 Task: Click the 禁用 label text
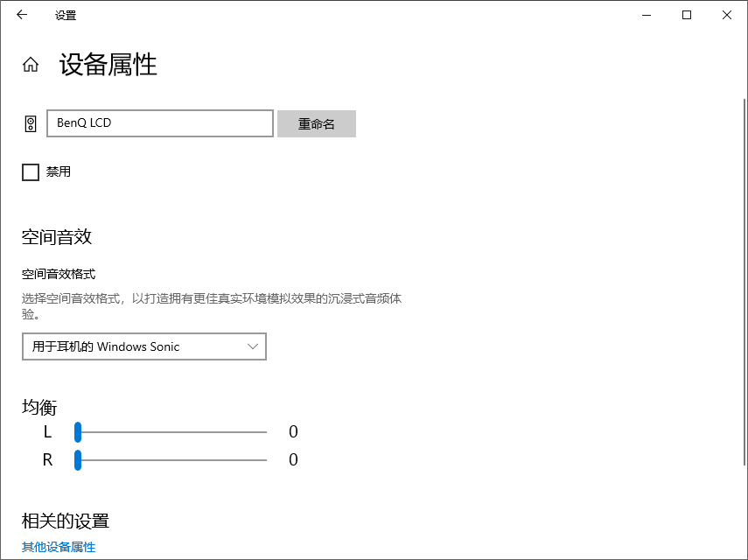58,171
